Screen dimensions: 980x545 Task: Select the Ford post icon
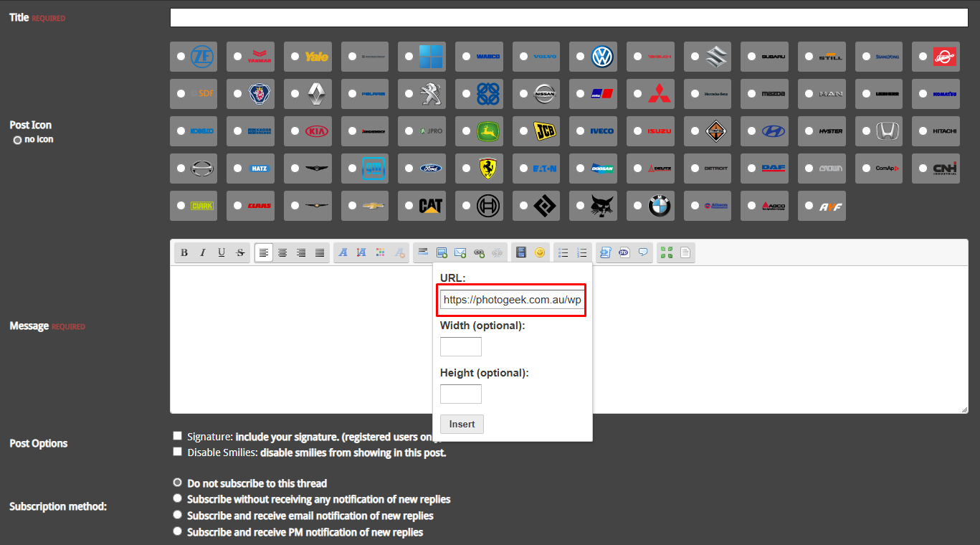click(x=409, y=169)
